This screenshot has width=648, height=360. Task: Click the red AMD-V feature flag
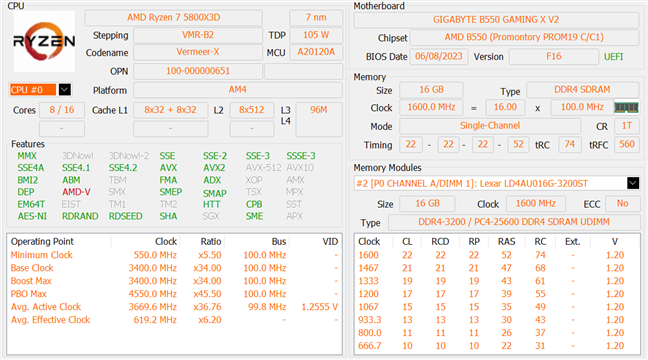pyautogui.click(x=76, y=192)
